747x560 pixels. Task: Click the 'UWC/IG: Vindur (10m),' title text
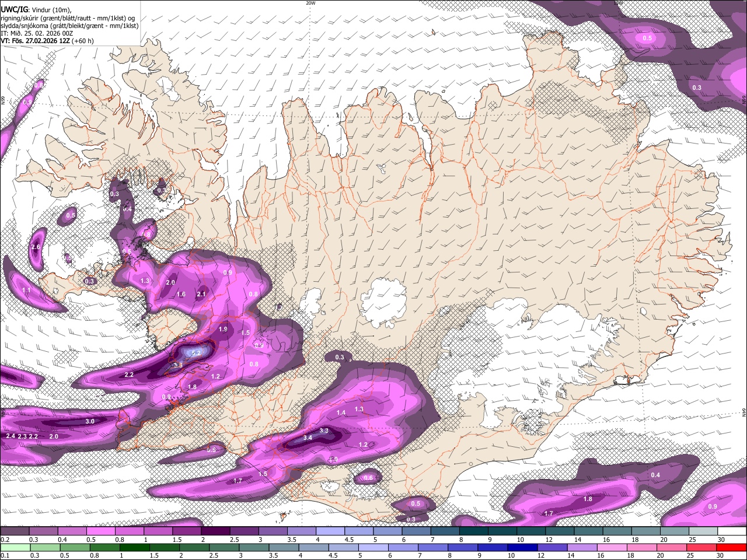click(36, 9)
